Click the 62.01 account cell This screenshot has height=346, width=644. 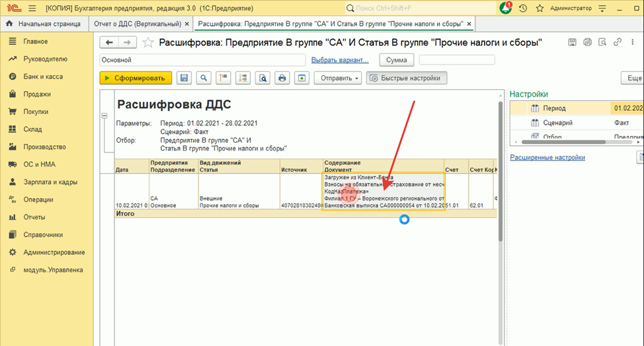(477, 205)
